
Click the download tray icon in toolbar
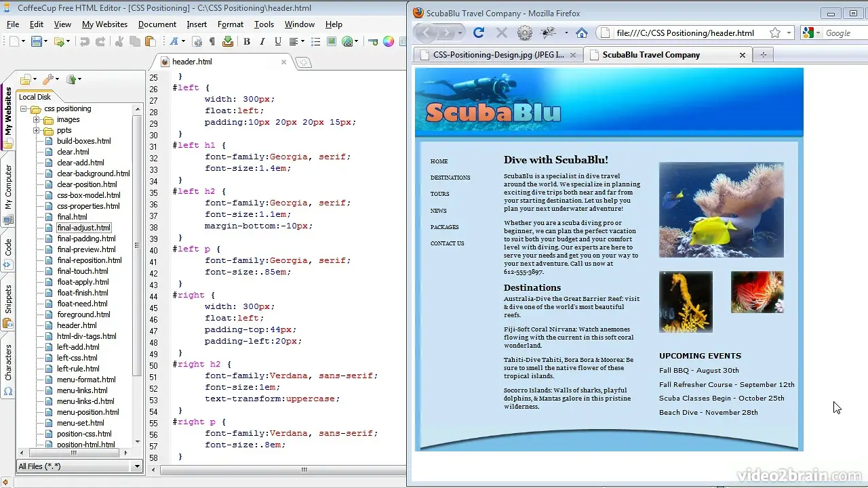[x=228, y=41]
